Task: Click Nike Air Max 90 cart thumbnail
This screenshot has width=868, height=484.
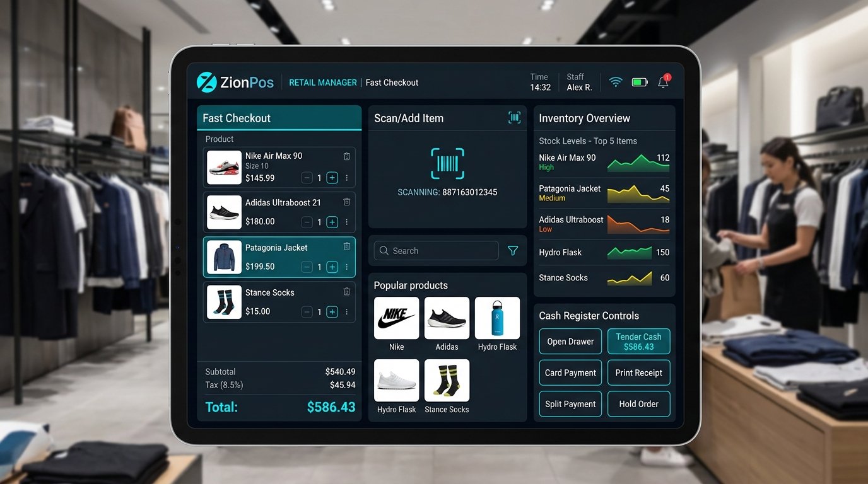Action: 224,167
